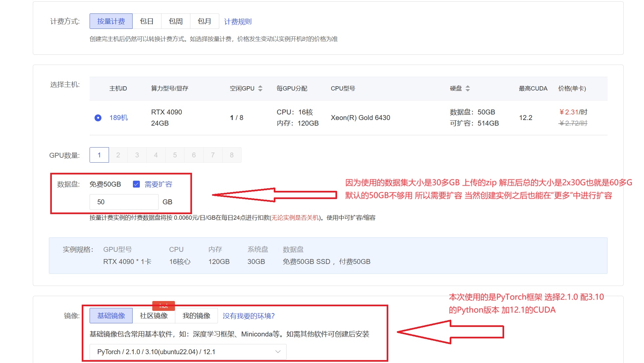This screenshot has width=644, height=363.
Task: Click the data disk size input field
Action: coord(124,202)
